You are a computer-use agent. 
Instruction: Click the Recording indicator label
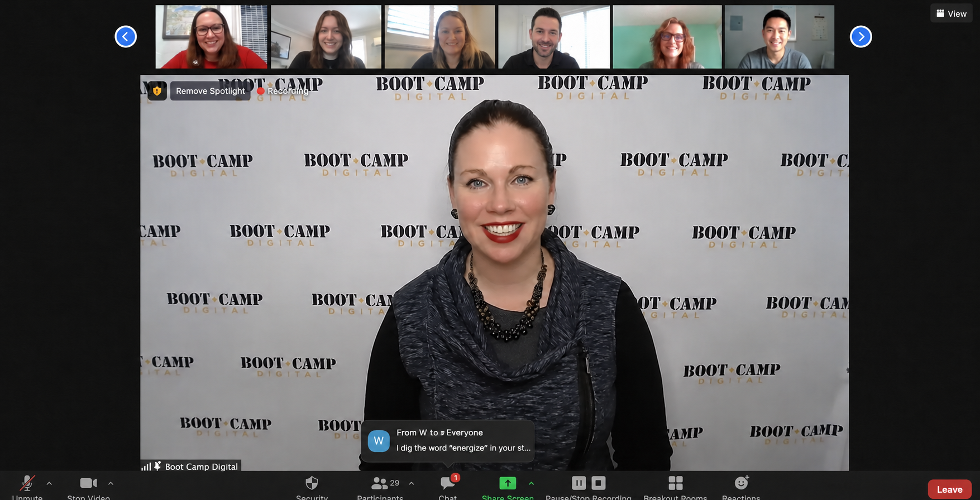[x=283, y=91]
